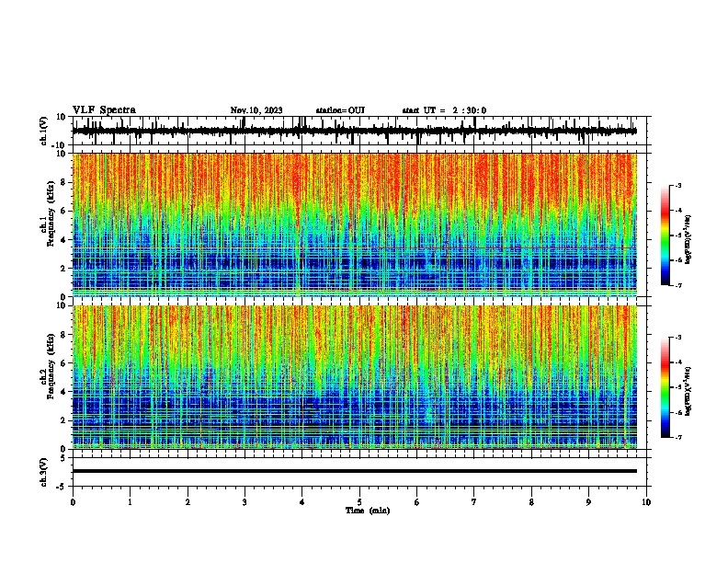This screenshot has width=728, height=563.
Task: Click the "ch.3(V)" axis label
Action: click(44, 472)
